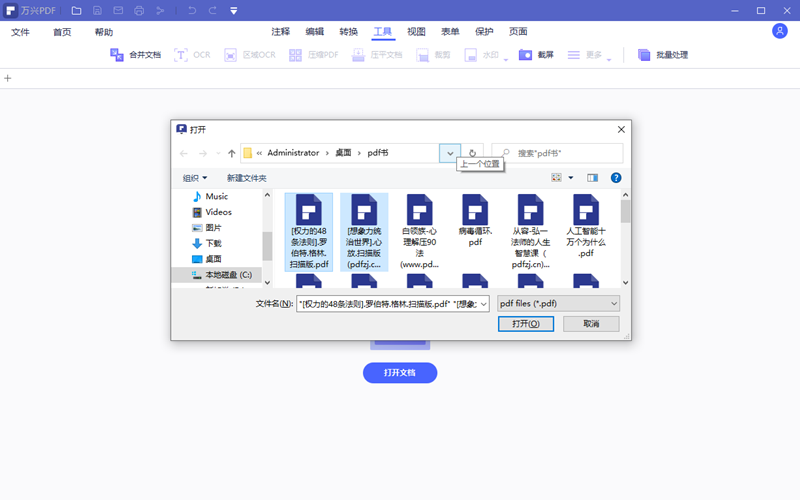This screenshot has width=800, height=500.
Task: Open the view mode options dropdown arrow
Action: click(x=571, y=178)
